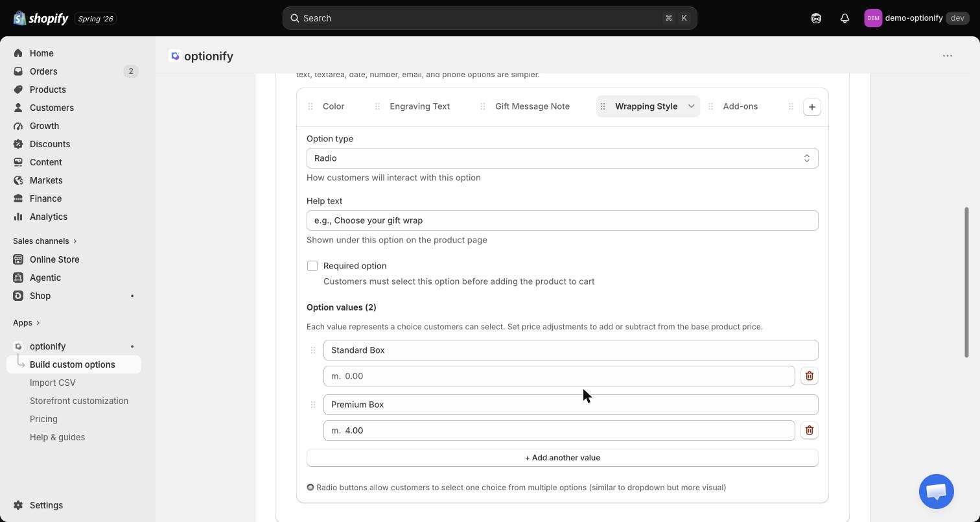980x522 pixels.
Task: Switch to the Gift Message Note tab
Action: point(533,106)
